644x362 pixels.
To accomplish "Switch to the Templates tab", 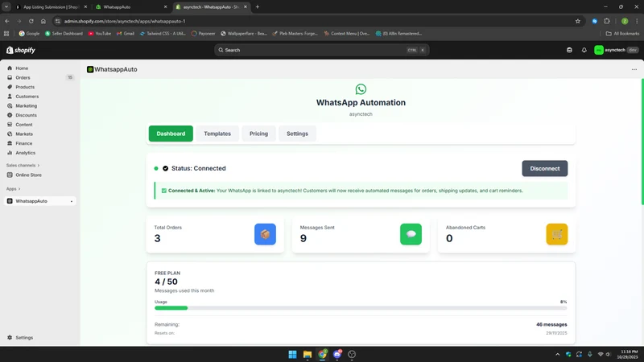I will 217,134.
